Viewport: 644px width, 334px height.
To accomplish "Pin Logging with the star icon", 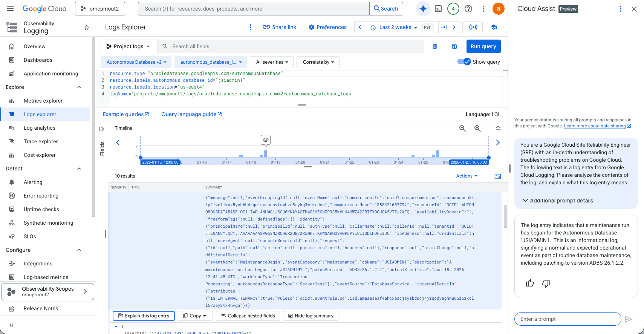I will tap(87, 28).
